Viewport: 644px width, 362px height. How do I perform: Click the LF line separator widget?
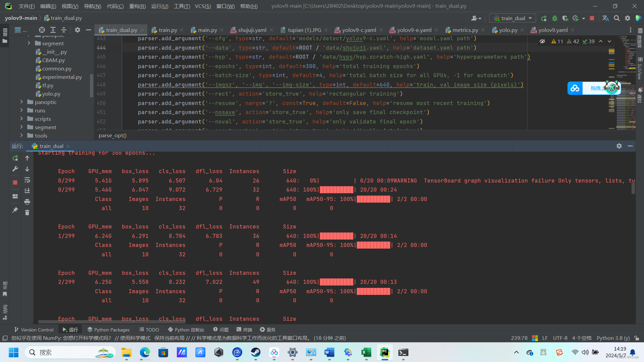click(545, 338)
